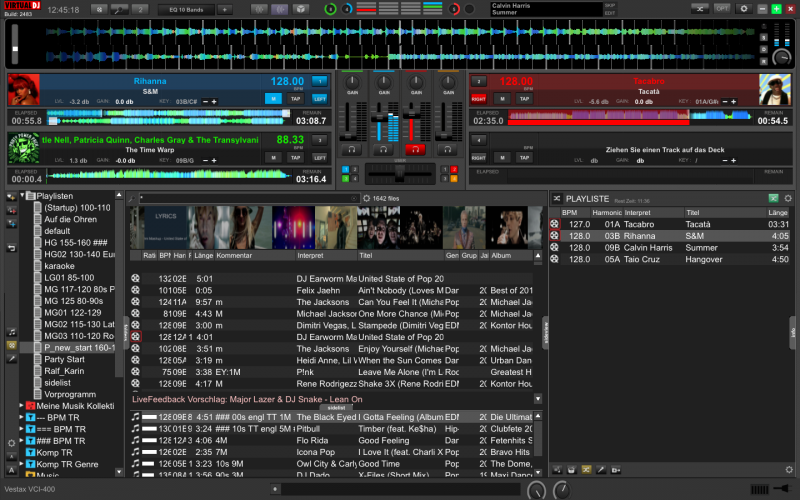Click the shuffle icon left of PLAYLISTE title
The image size is (800, 500).
pos(557,198)
